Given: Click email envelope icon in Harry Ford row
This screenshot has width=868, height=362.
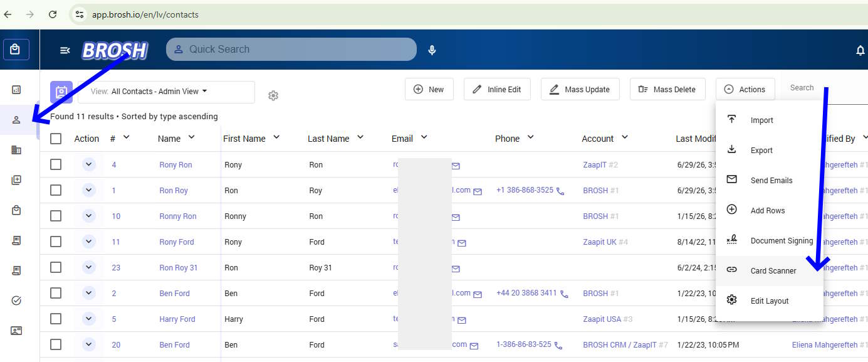Looking at the screenshot, I should click(462, 320).
